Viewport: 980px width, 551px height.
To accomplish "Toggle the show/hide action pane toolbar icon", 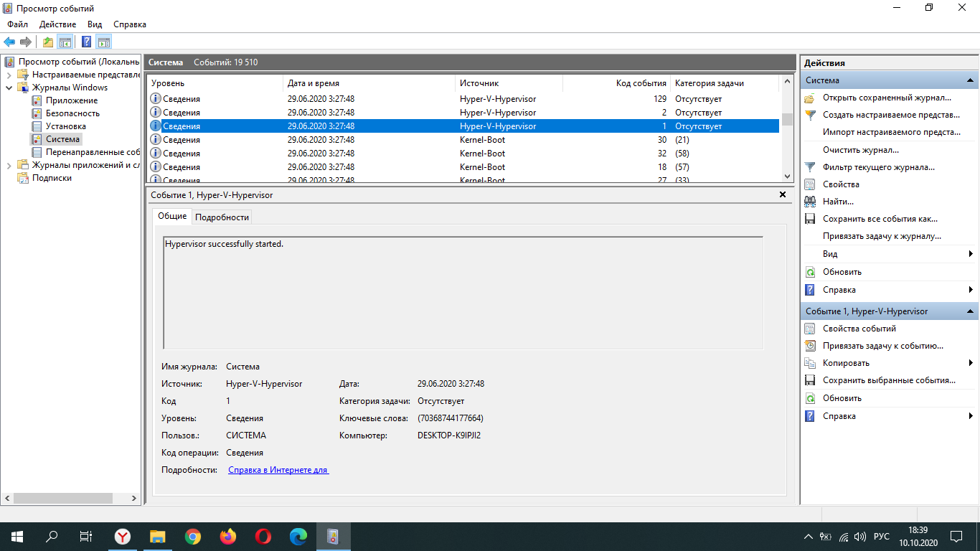I will coord(103,42).
